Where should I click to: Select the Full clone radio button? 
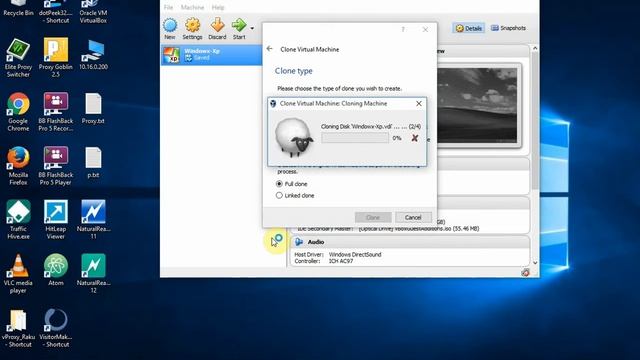coord(279,184)
